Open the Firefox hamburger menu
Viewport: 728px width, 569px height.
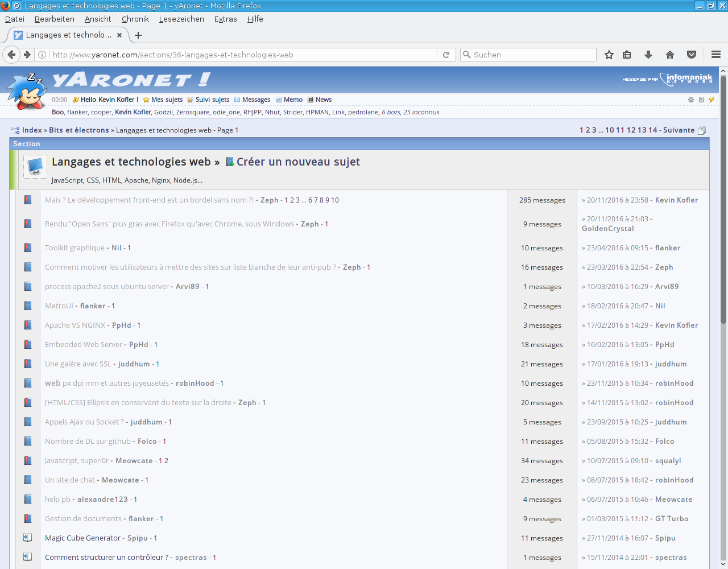coord(716,55)
